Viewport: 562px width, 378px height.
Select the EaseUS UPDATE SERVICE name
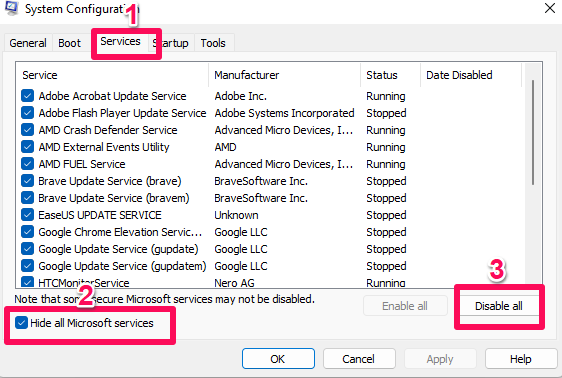100,215
